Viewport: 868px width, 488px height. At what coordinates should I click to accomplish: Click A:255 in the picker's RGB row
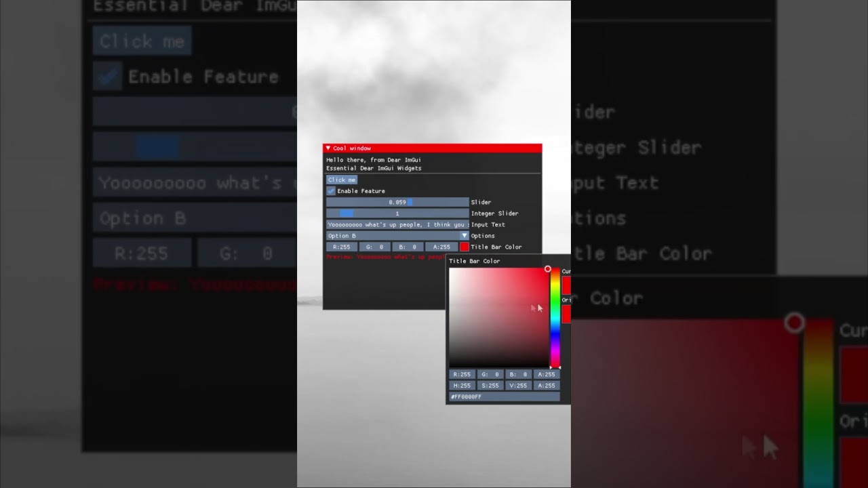pyautogui.click(x=547, y=374)
